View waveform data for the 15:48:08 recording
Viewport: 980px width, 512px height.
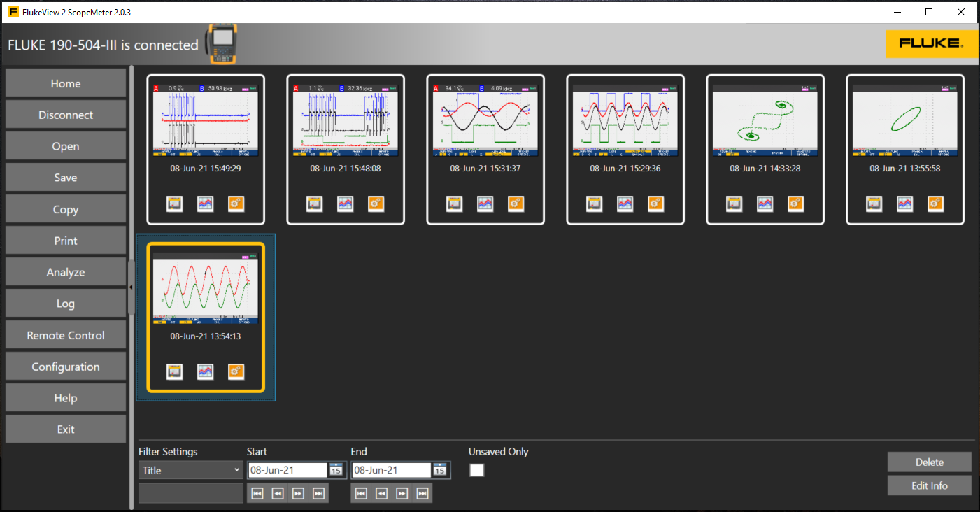pos(345,204)
